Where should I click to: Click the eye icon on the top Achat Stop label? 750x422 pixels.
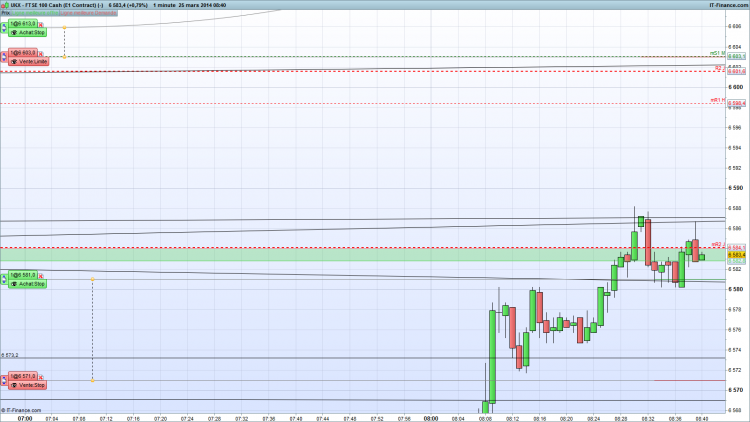pos(14,33)
